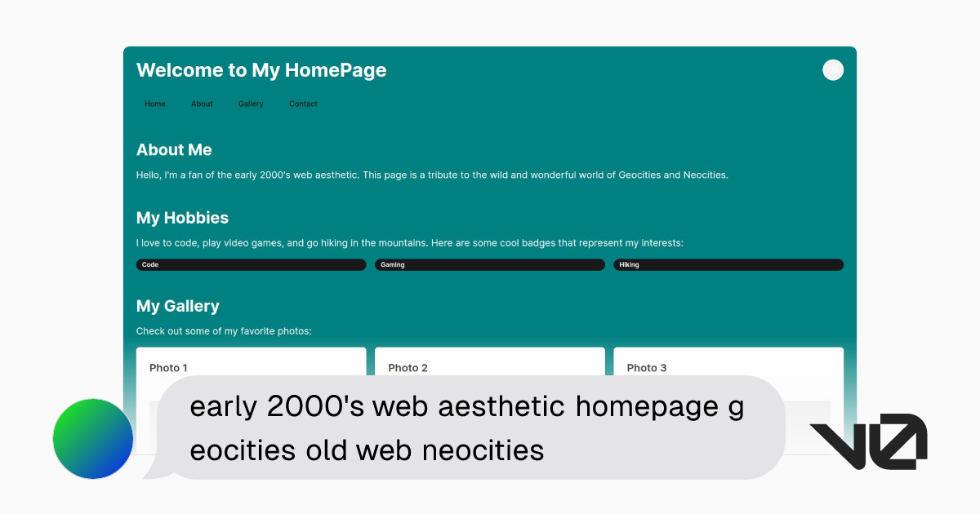This screenshot has height=514, width=980.
Task: Click the About Me heading
Action: (x=174, y=150)
